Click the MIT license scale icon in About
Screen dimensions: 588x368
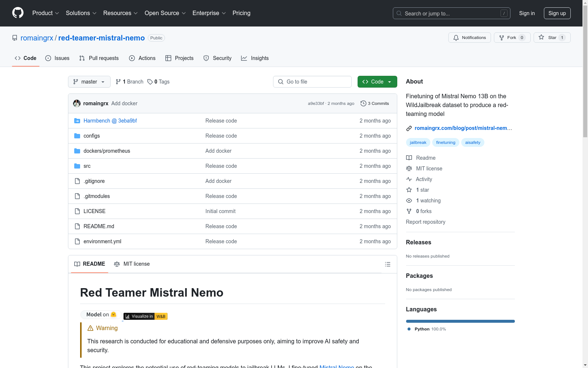409,169
